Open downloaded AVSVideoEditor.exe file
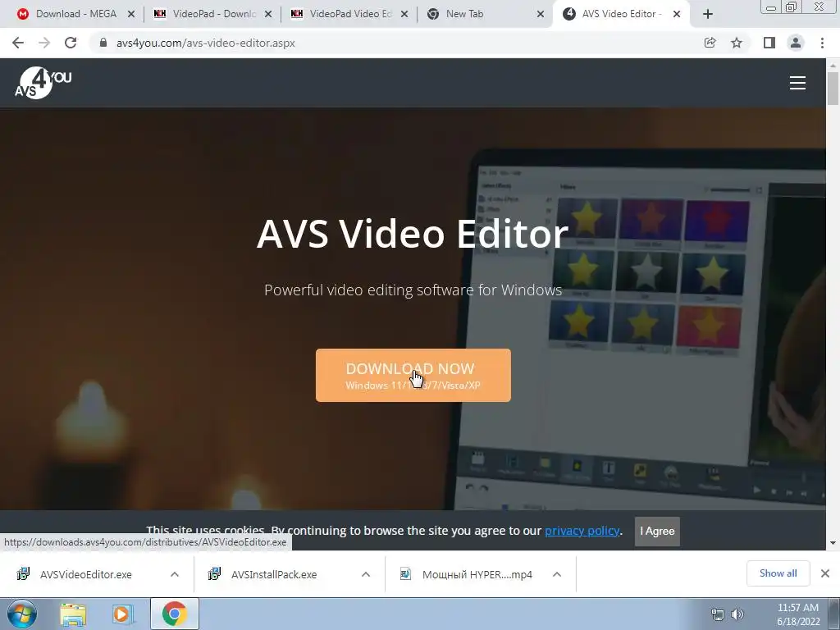 click(85, 574)
